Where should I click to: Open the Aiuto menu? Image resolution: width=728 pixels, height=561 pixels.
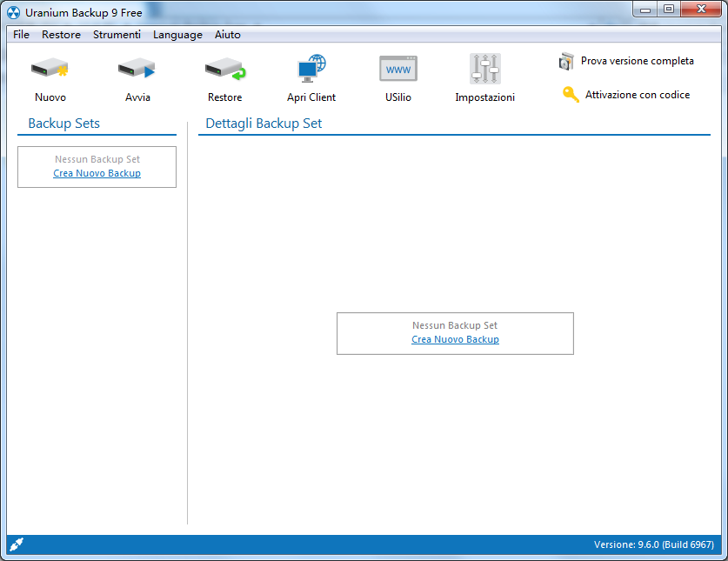click(227, 35)
